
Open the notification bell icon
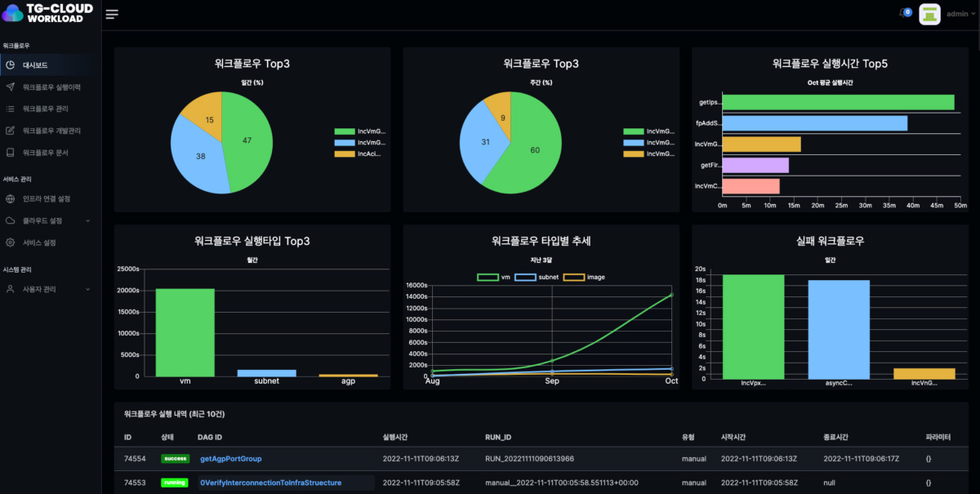point(903,13)
